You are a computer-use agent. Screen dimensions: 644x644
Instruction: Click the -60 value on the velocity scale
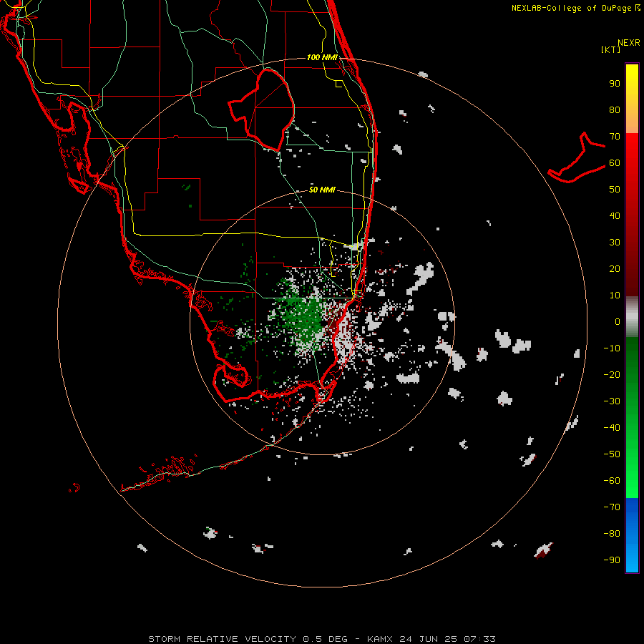[612, 481]
